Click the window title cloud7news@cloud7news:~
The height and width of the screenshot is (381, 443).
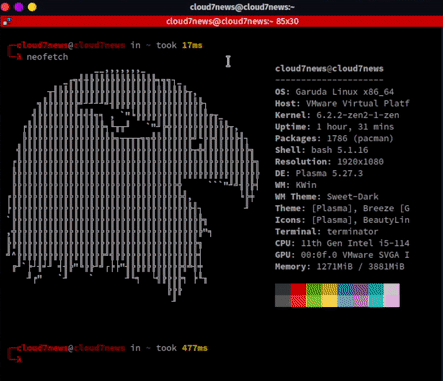[x=242, y=7]
